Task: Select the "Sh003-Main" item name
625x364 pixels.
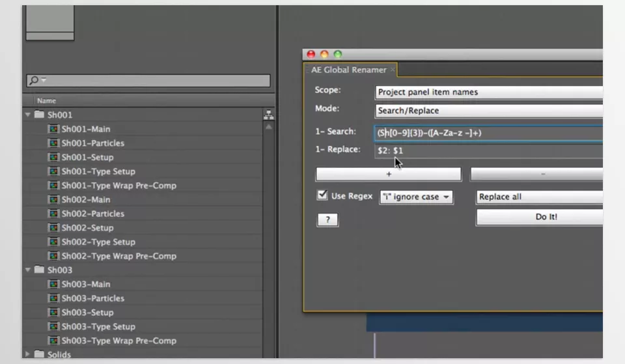Action: point(86,284)
